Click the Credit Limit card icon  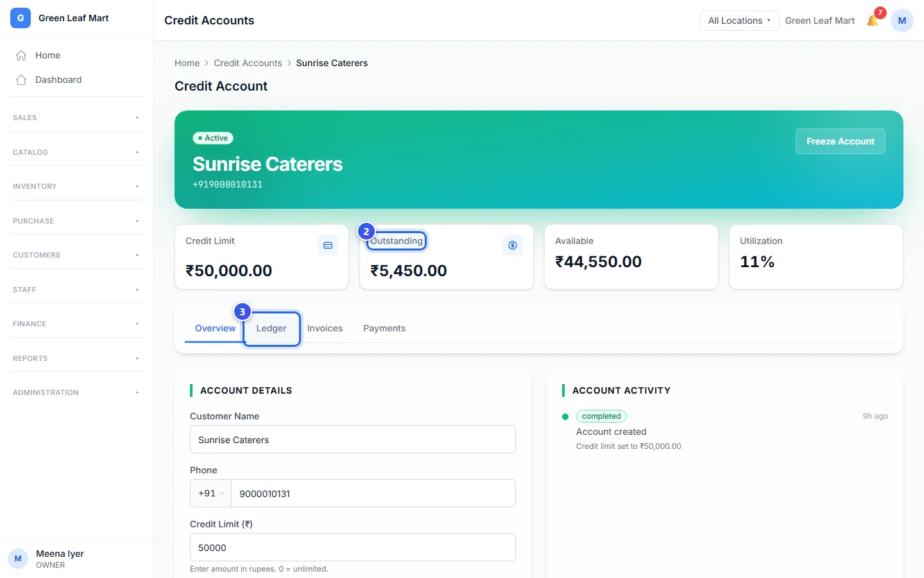(x=328, y=245)
